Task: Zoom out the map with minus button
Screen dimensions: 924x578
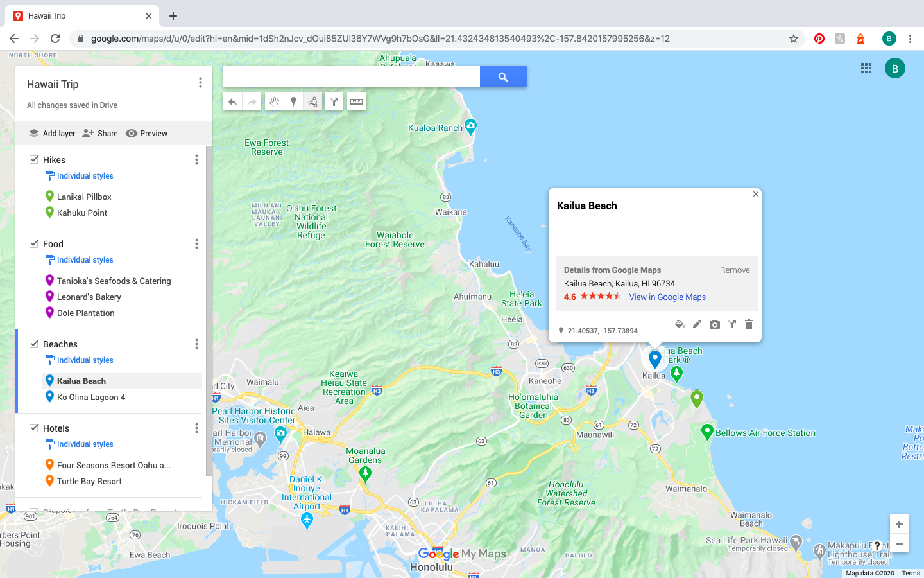Action: point(899,543)
